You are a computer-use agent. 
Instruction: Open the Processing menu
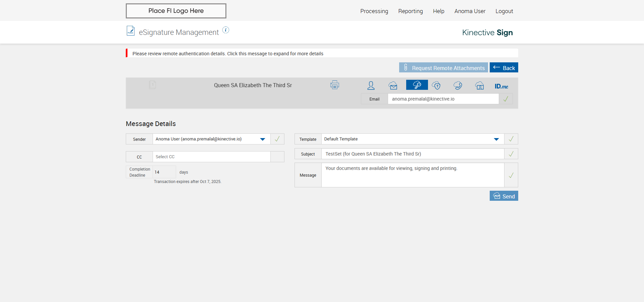point(374,11)
